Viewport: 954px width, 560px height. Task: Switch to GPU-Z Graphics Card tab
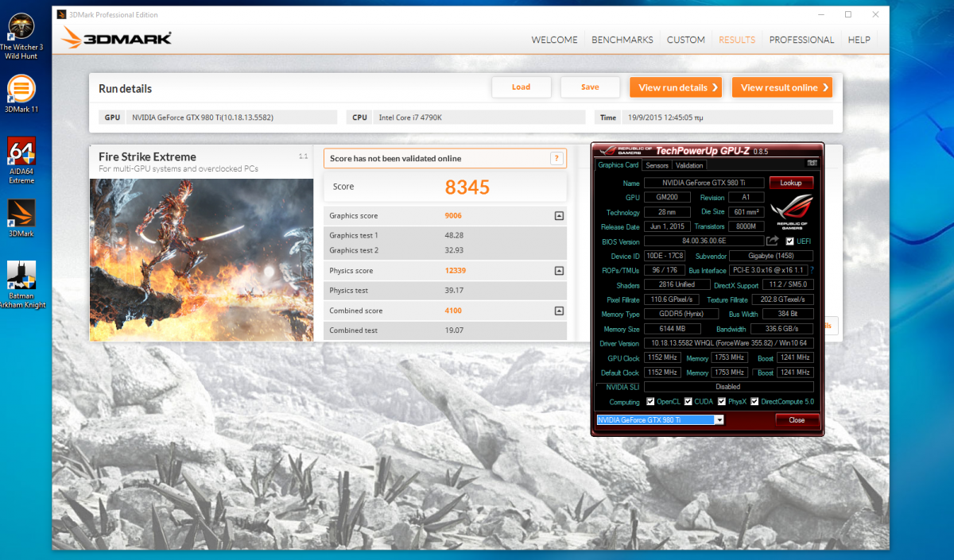(x=619, y=165)
